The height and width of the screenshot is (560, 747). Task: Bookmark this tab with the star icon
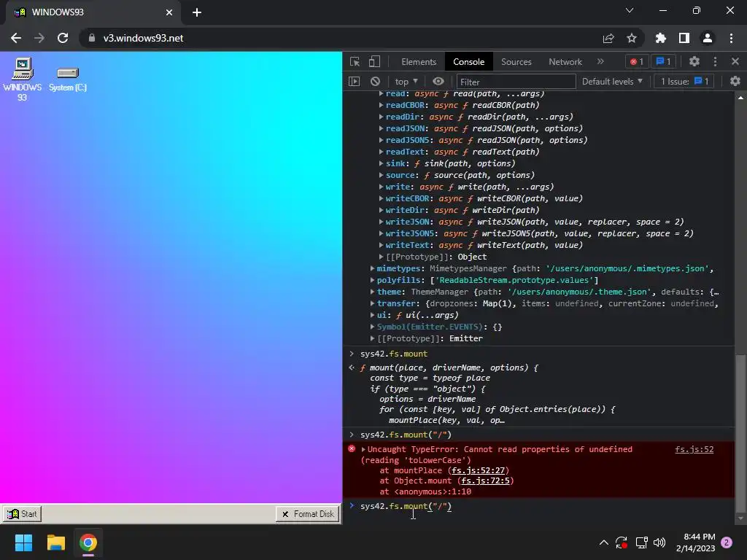631,38
